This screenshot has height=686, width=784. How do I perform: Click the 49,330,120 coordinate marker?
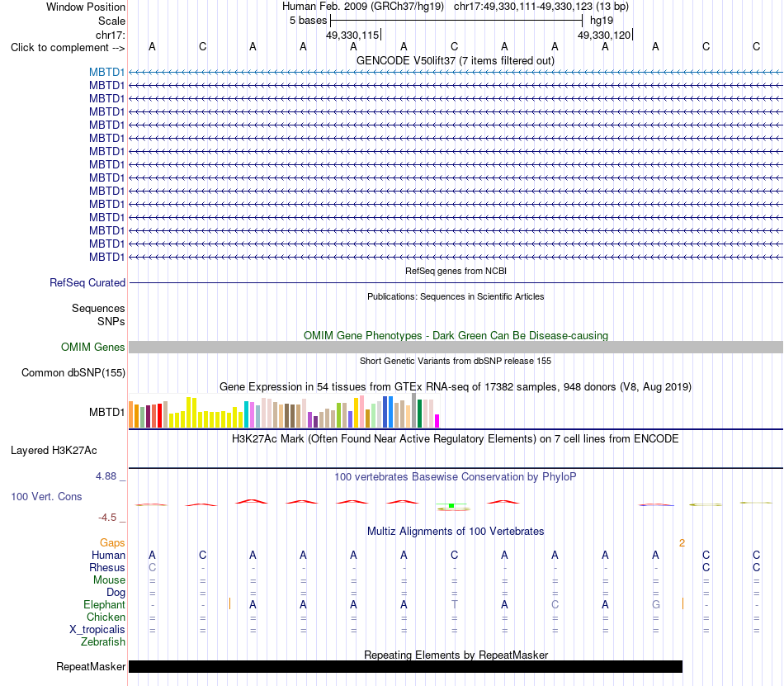click(x=604, y=35)
